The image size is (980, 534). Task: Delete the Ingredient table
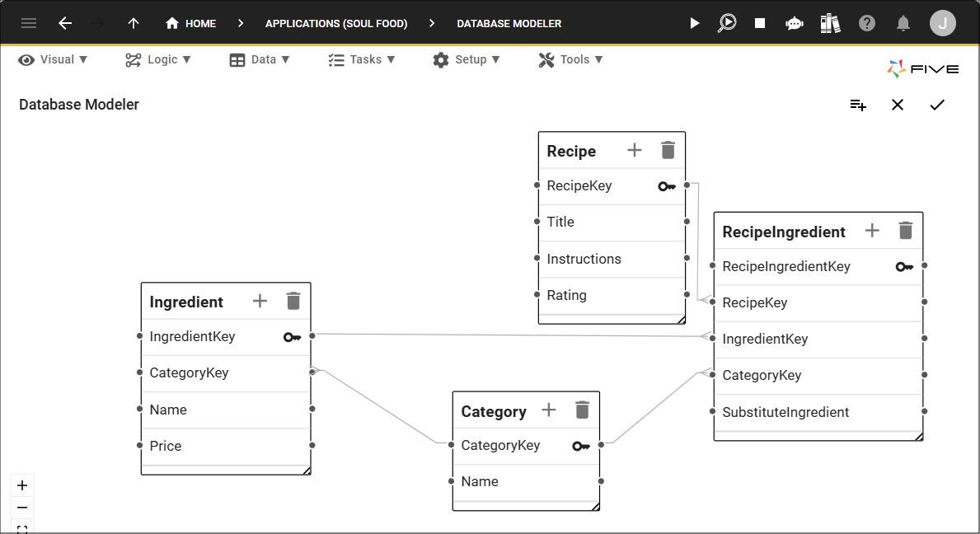pyautogui.click(x=293, y=301)
